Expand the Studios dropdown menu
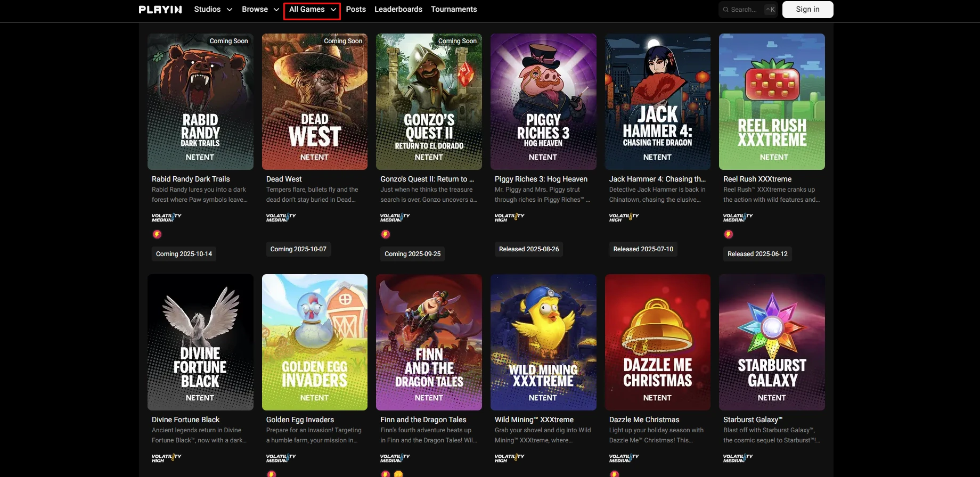Viewport: 980px width, 477px height. [213, 10]
